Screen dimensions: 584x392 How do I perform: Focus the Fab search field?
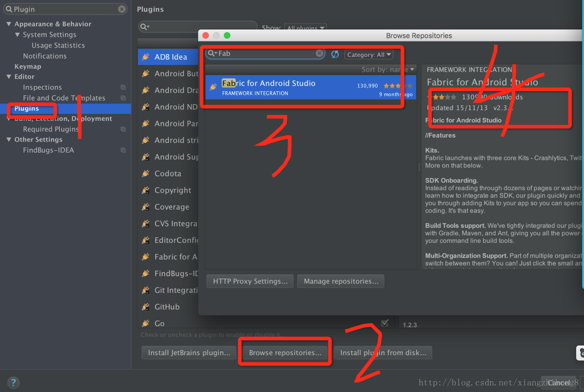[x=266, y=53]
